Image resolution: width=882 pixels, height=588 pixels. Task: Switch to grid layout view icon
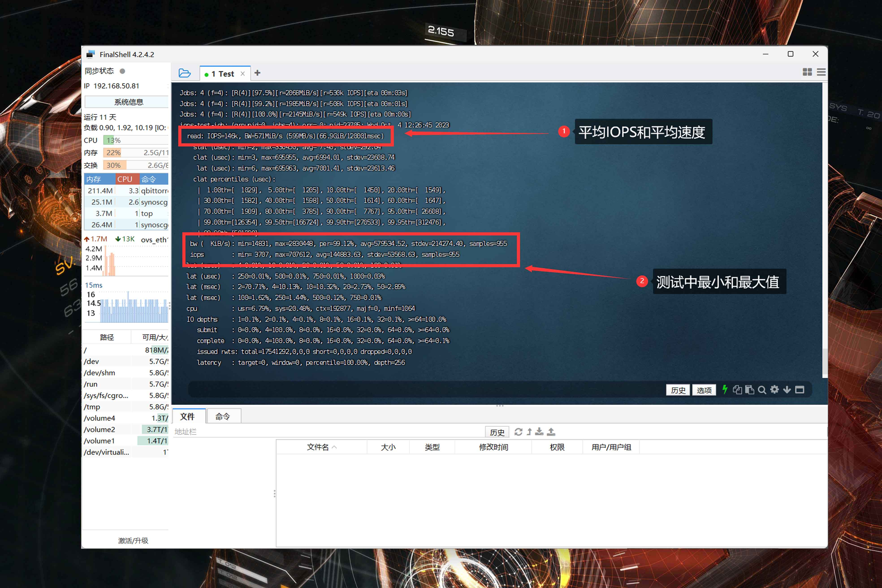tap(807, 72)
